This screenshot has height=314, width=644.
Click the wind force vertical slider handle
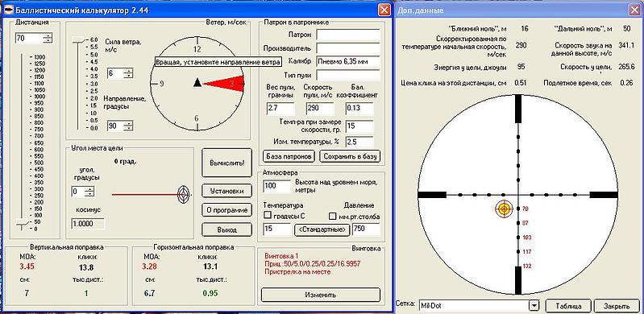click(x=77, y=39)
